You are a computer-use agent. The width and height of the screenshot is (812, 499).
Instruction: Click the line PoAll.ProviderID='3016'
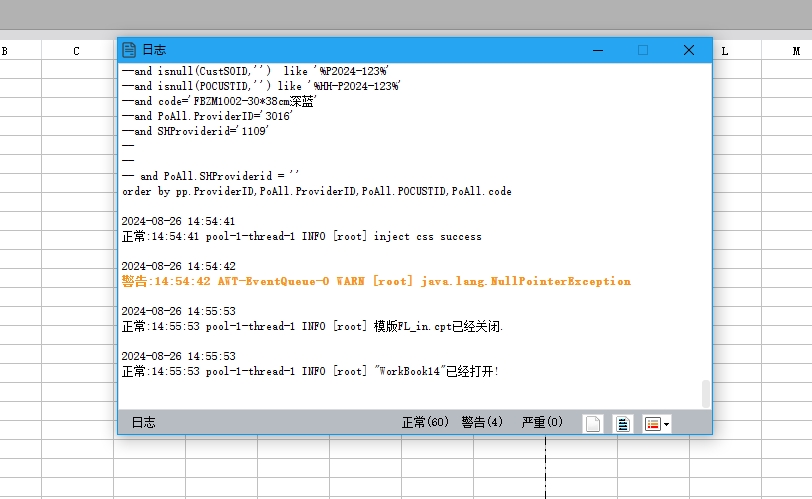(207, 116)
